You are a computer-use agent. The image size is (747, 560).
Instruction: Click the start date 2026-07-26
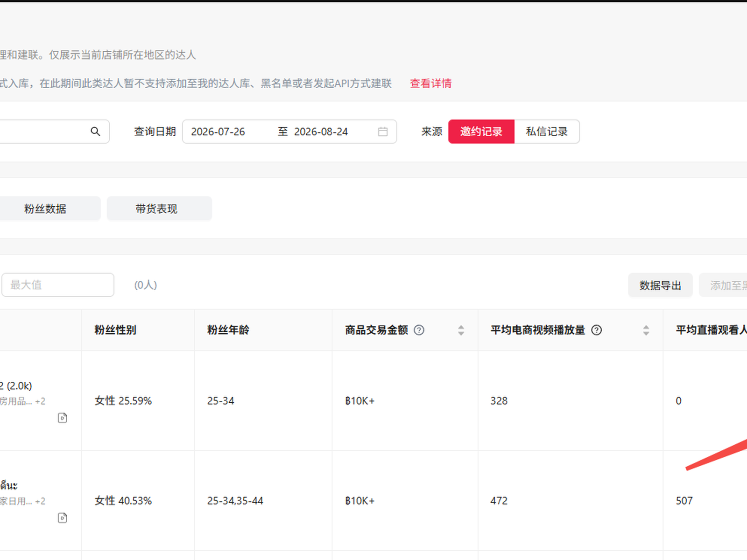218,132
